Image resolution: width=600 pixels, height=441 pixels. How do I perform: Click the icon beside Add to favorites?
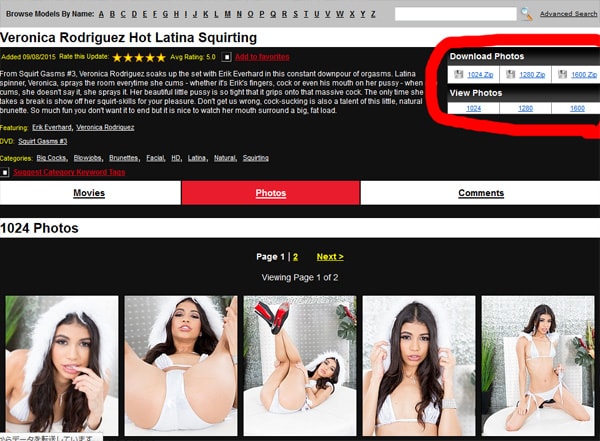226,57
